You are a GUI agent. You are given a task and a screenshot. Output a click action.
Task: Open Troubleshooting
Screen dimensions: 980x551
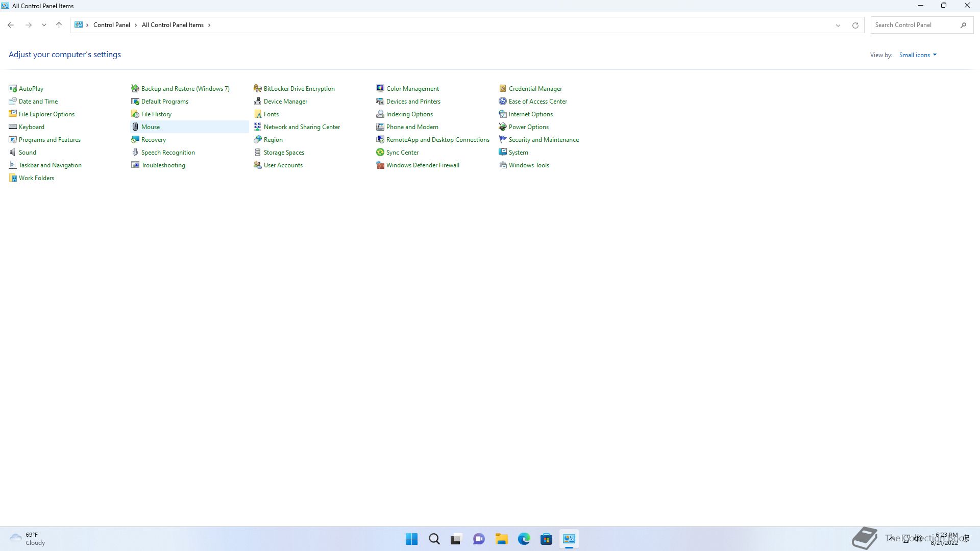(x=163, y=165)
